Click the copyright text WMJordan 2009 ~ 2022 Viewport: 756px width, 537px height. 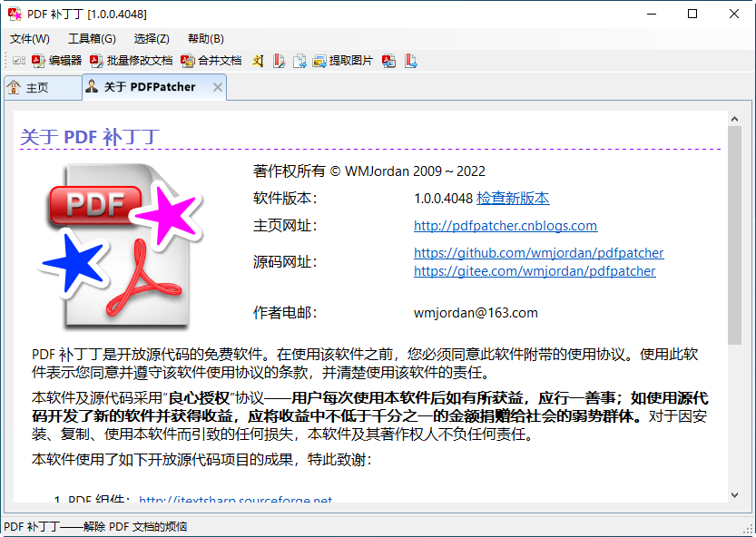click(415, 171)
